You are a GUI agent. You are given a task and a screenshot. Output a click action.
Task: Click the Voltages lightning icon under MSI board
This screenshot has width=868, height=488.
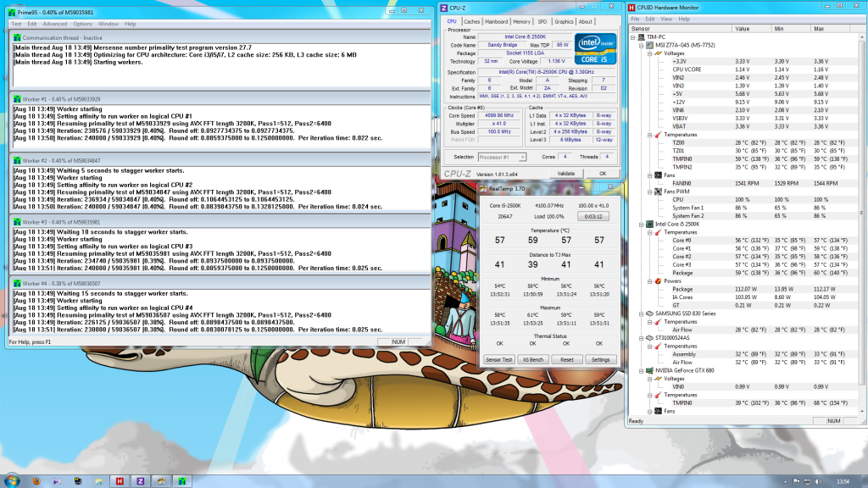tap(658, 53)
